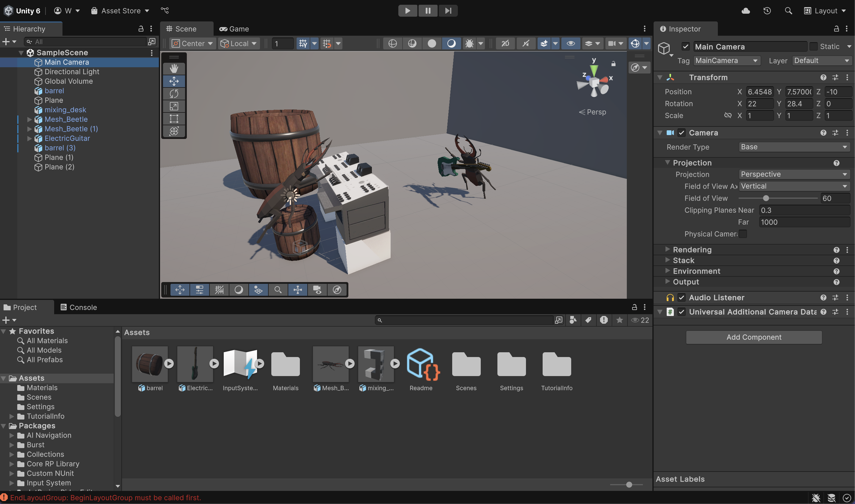The height and width of the screenshot is (504, 855).
Task: Open the global search magnifier
Action: coord(788,11)
